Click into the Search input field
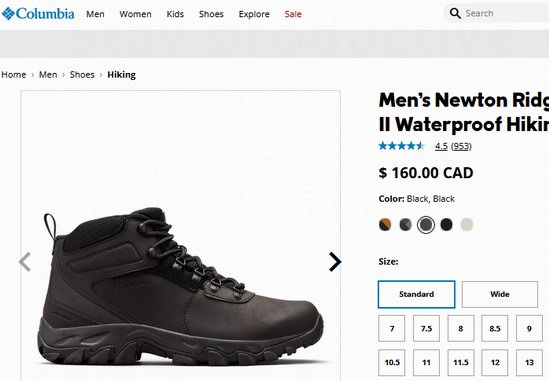Viewport: 549px width, 381px height. pyautogui.click(x=504, y=14)
